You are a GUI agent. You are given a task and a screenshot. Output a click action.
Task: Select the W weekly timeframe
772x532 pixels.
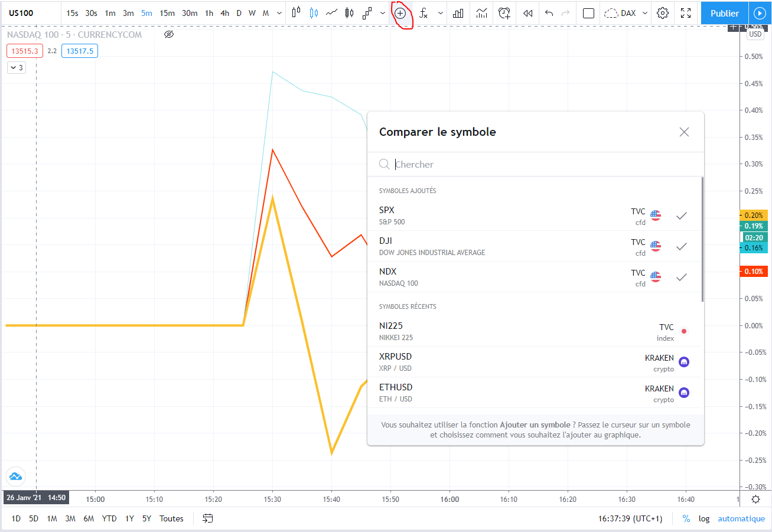click(x=252, y=13)
